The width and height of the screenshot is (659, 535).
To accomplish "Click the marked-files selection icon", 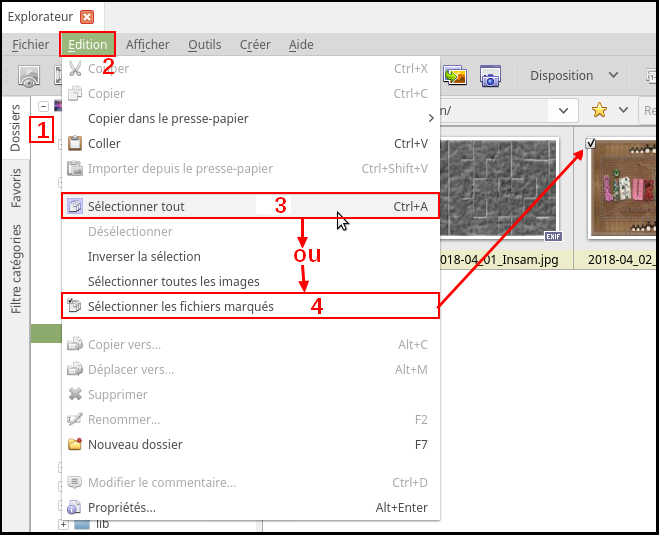I will [75, 306].
